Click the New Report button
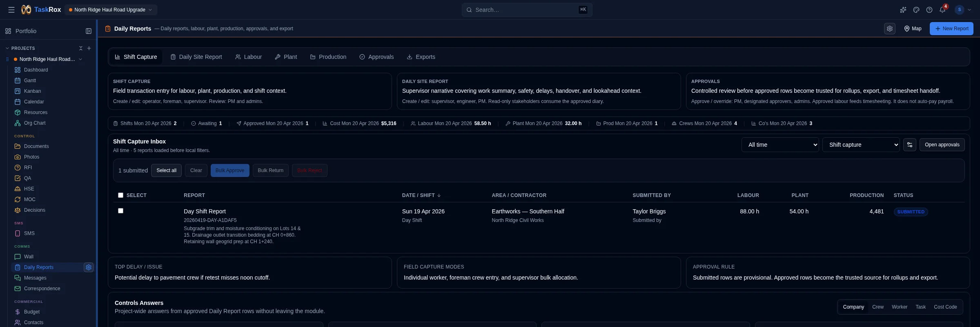The width and height of the screenshot is (980, 327). [x=951, y=29]
